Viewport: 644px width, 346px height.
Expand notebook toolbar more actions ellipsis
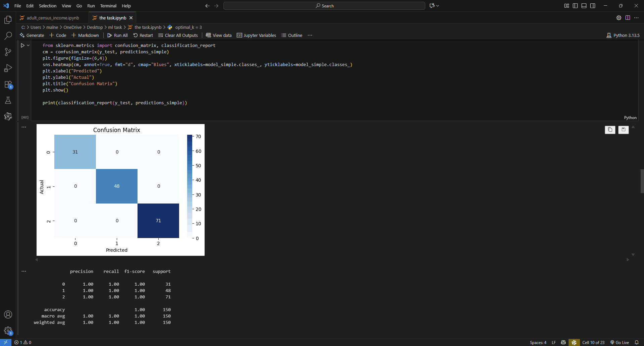click(310, 35)
